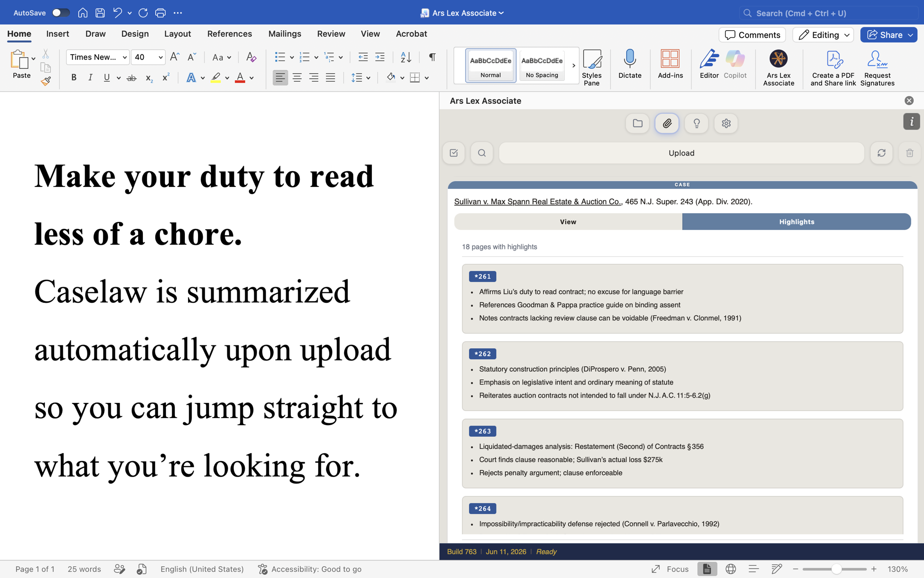Viewport: 924px width, 578px height.
Task: Toggle Subscript formatting
Action: click(x=148, y=78)
